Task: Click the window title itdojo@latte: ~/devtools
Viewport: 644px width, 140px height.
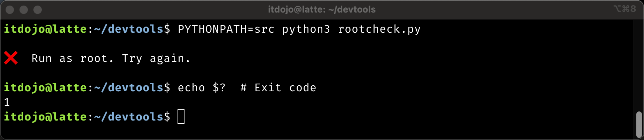Action: (x=322, y=9)
